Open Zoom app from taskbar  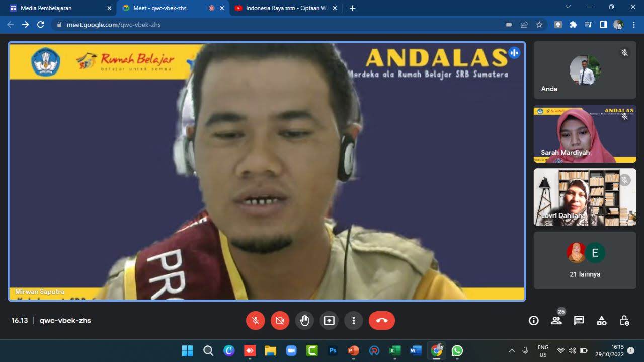(291, 350)
